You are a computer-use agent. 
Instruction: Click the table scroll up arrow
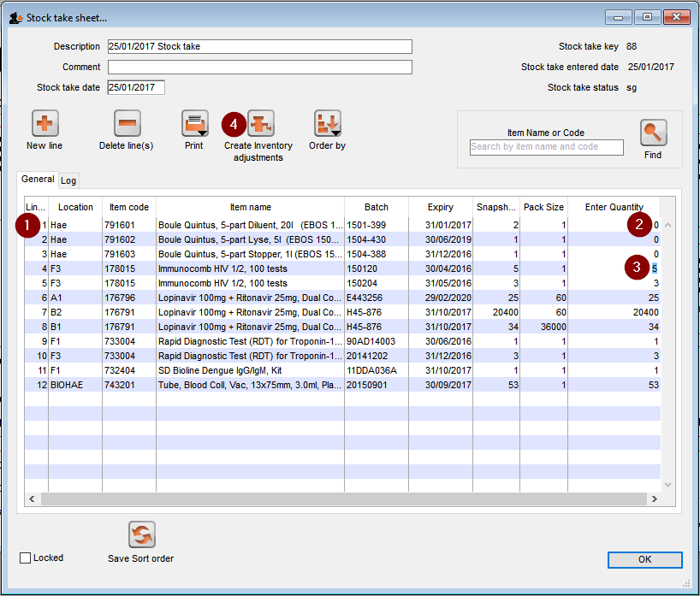[667, 226]
